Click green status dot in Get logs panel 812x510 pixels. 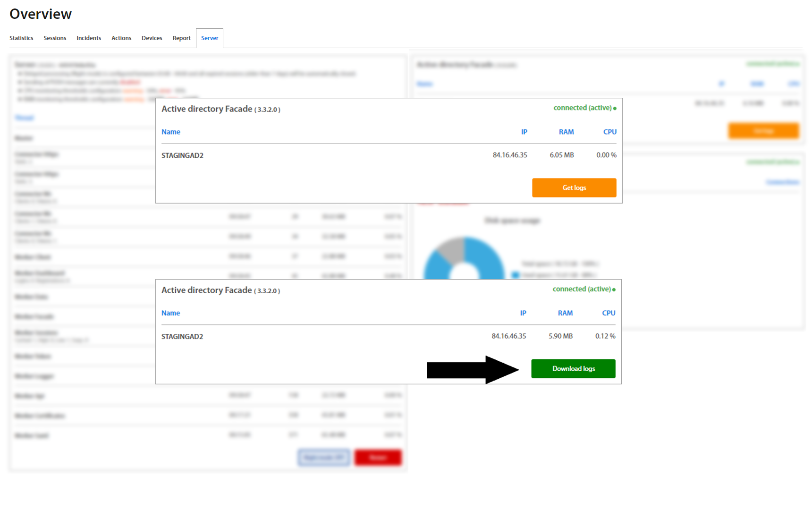click(x=615, y=109)
